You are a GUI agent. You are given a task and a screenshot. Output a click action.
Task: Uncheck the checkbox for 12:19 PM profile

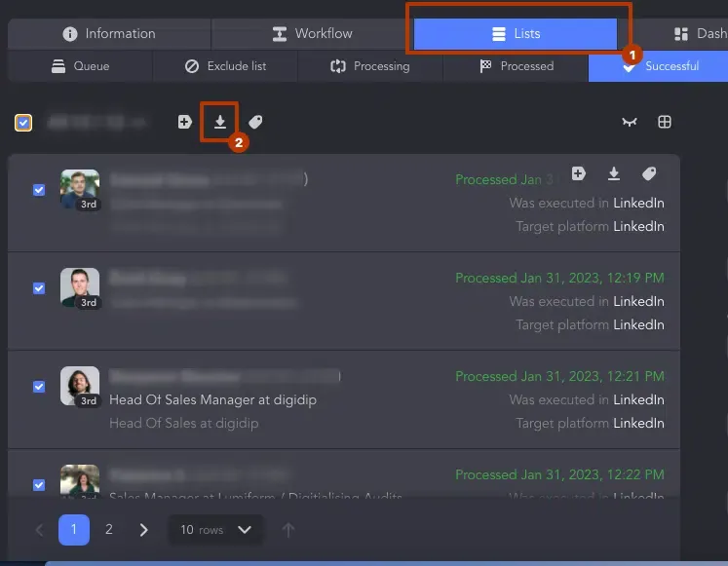click(39, 288)
